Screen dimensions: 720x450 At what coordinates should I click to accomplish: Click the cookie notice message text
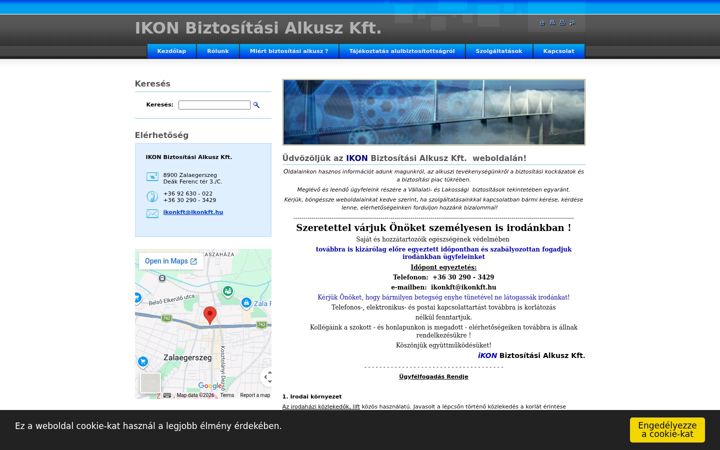click(x=148, y=426)
